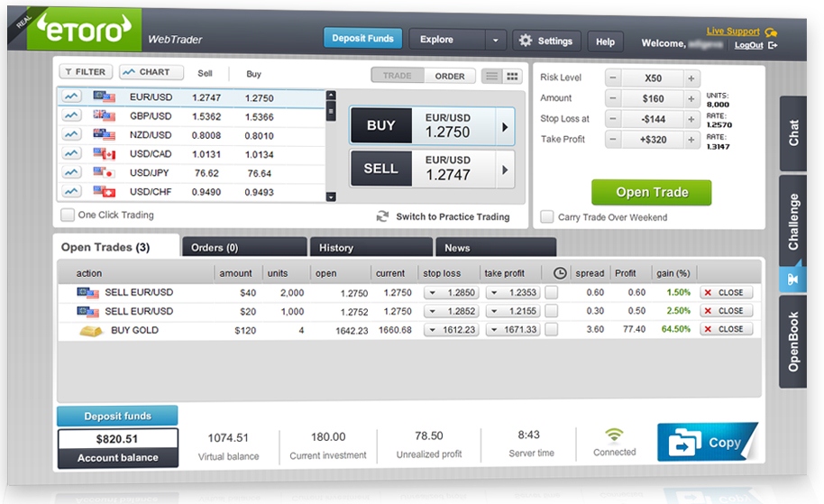Open chart icon for USD/JPY row
Viewport: 824px width, 504px height.
[71, 172]
